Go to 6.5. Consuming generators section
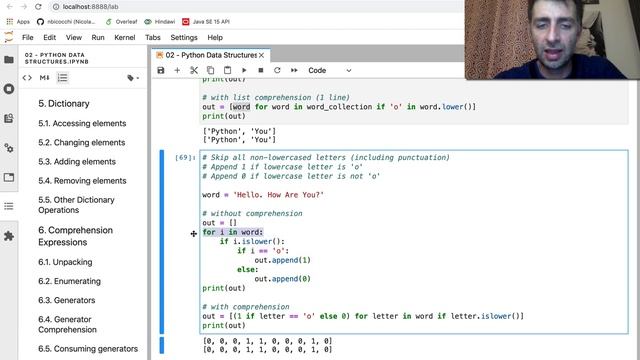This screenshot has height=360, width=640. [x=88, y=349]
